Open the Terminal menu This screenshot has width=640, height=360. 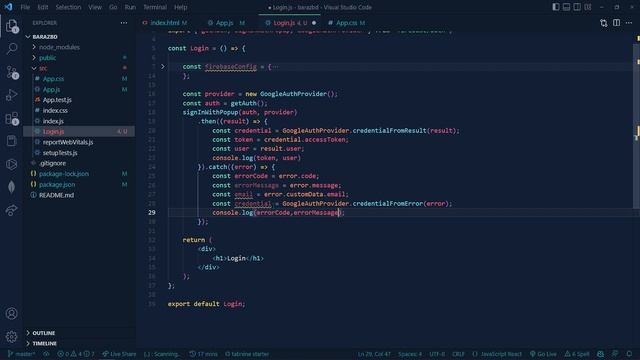tap(155, 7)
